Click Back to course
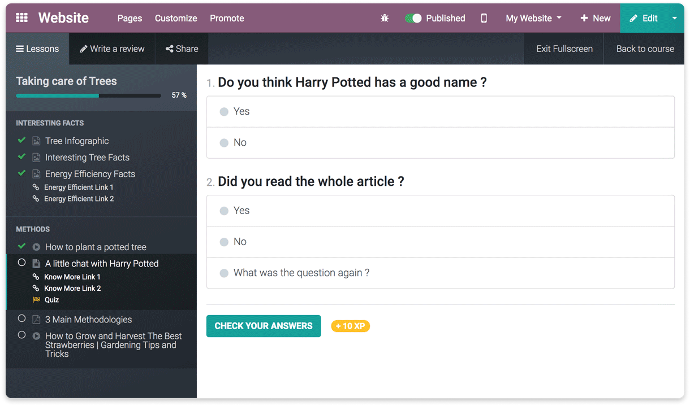This screenshot has width=690, height=406. tap(645, 49)
